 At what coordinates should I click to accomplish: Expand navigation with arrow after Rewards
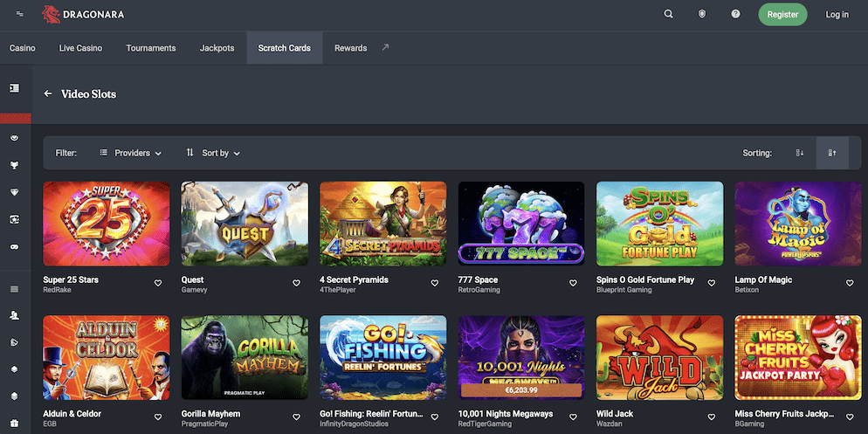(x=386, y=48)
